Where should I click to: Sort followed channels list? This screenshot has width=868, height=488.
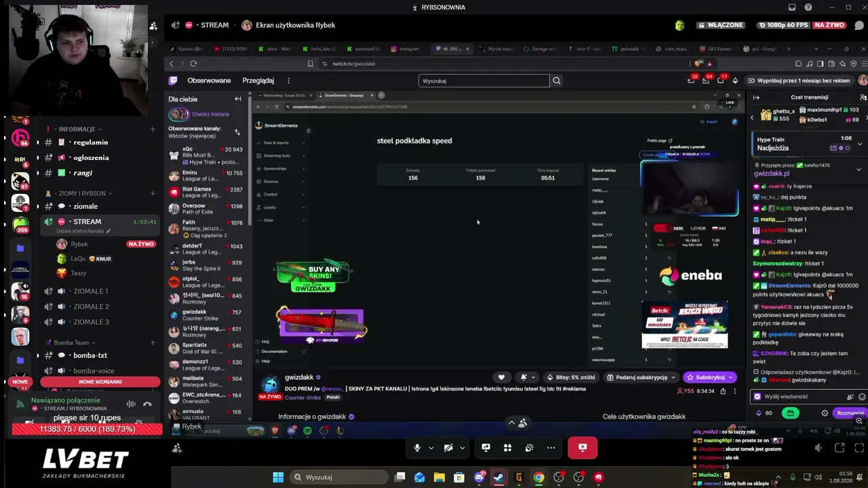click(237, 132)
